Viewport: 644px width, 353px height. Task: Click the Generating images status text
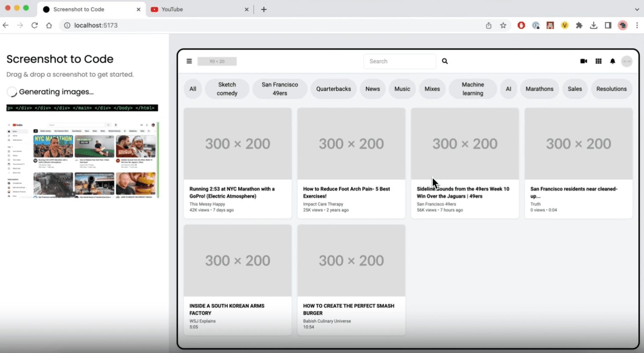pyautogui.click(x=56, y=92)
